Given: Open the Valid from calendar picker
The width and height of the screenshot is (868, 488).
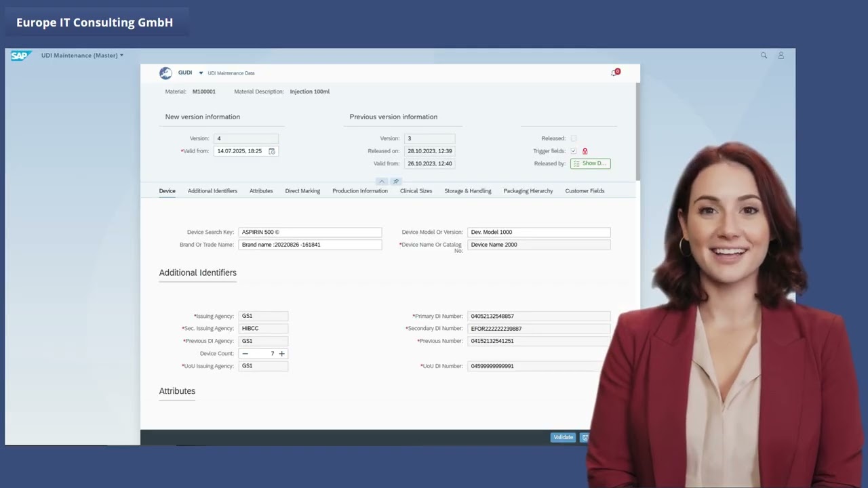Looking at the screenshot, I should pos(272,151).
